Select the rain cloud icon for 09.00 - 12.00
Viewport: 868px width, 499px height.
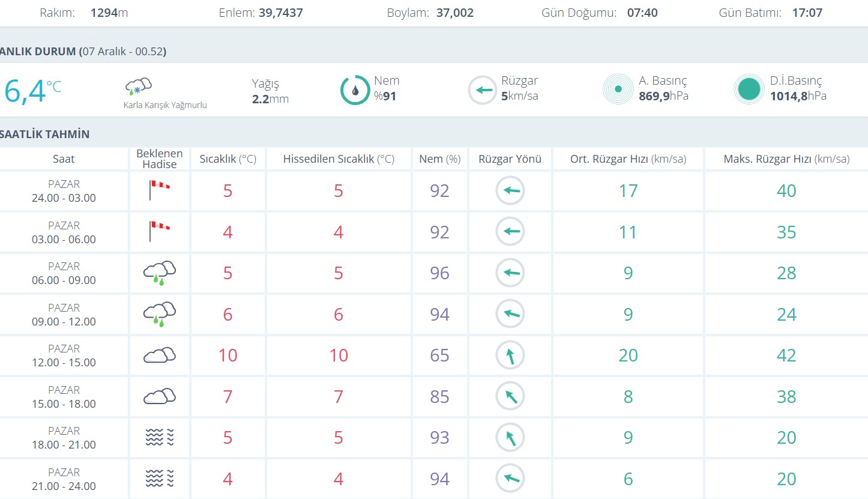coord(159,313)
